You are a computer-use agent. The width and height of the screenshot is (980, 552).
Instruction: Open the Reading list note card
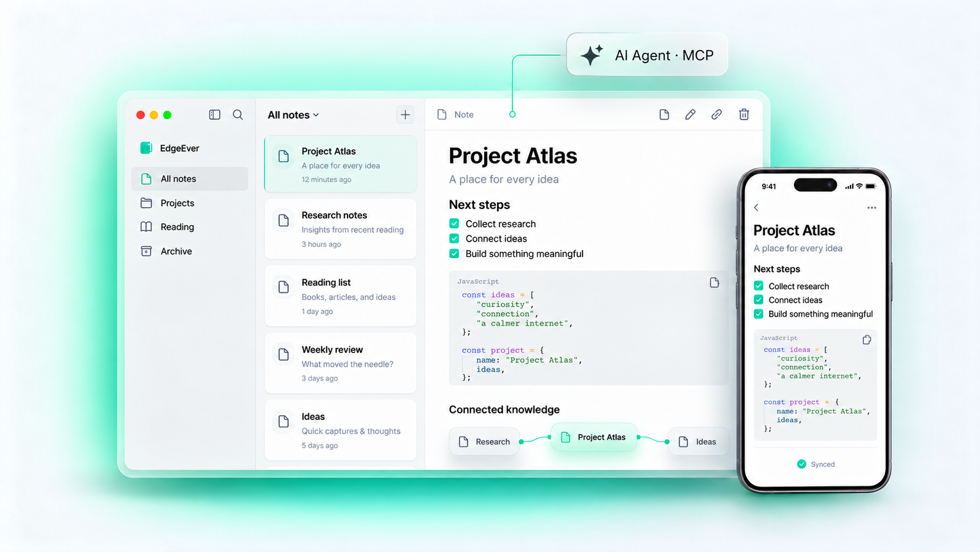341,296
